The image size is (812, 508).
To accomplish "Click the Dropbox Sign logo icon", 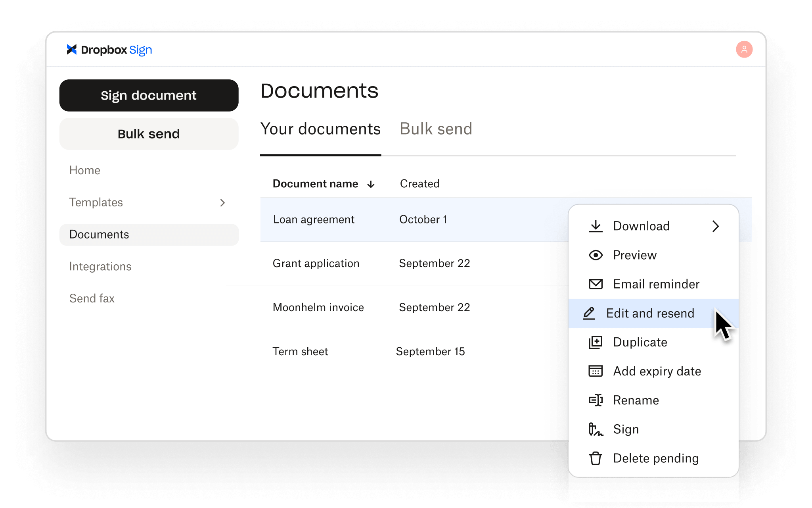I will (x=71, y=50).
